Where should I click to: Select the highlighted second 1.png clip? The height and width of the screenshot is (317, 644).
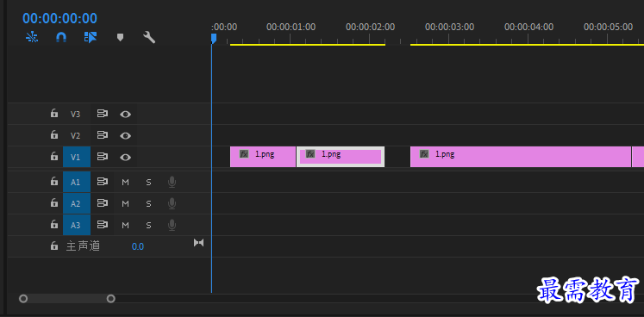(340, 157)
